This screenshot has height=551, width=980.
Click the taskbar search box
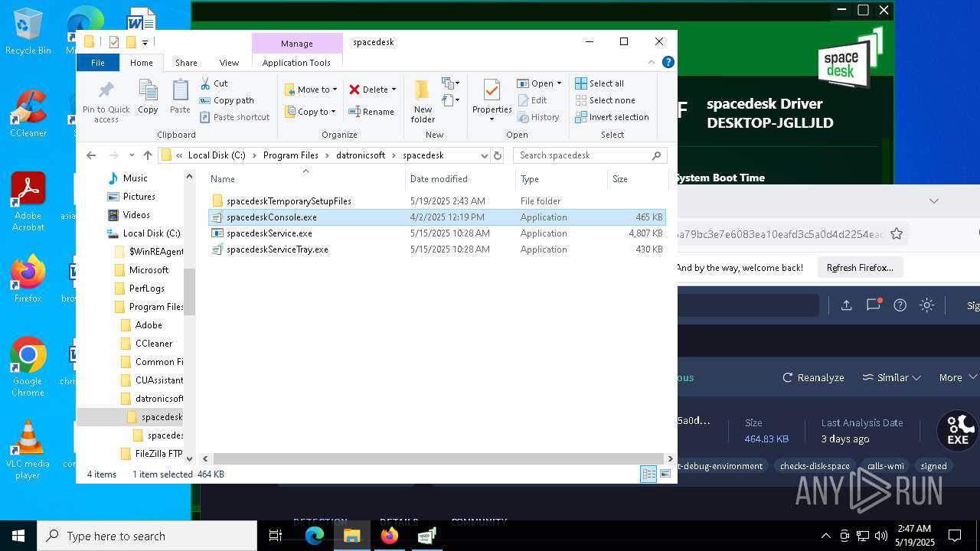point(147,536)
